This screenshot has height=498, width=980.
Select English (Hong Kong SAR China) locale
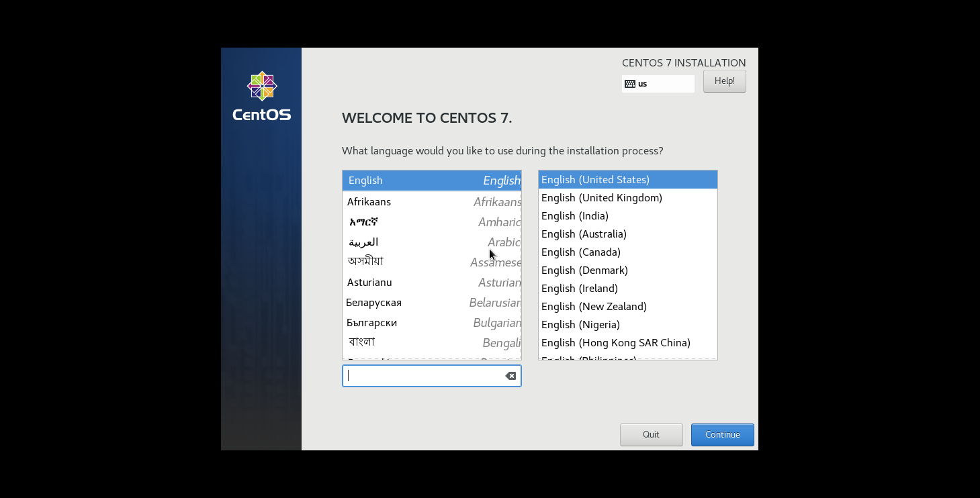tap(628, 343)
